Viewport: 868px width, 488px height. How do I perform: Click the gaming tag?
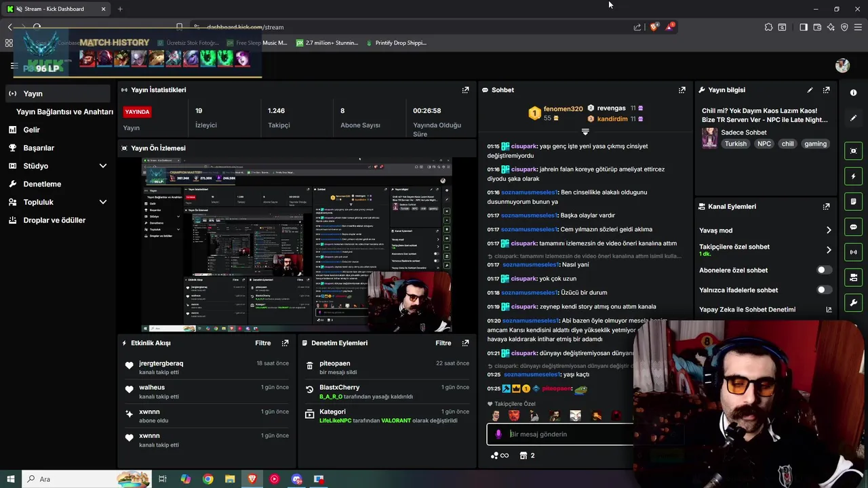[815, 144]
